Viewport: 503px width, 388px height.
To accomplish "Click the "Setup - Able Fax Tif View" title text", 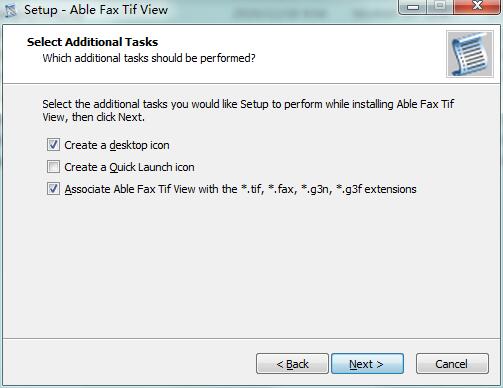I will tap(96, 10).
